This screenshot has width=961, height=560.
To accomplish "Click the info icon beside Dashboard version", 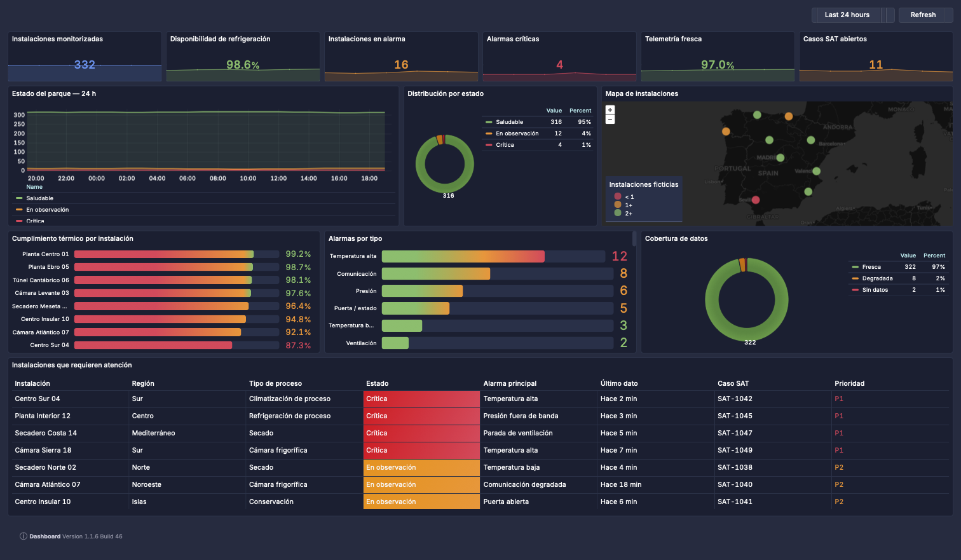I will click(x=24, y=536).
